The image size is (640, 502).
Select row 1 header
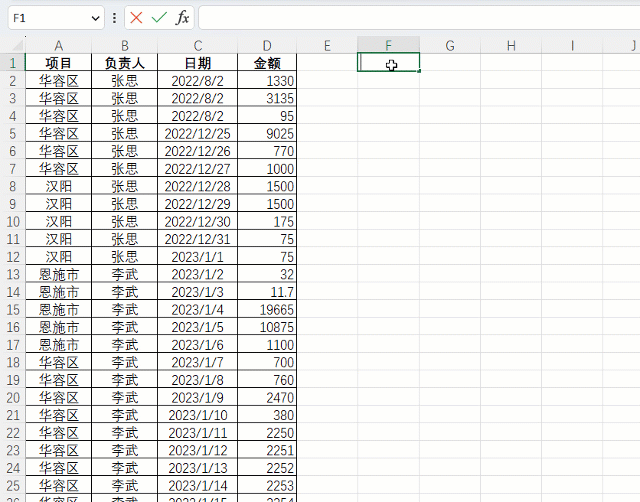(x=12, y=63)
